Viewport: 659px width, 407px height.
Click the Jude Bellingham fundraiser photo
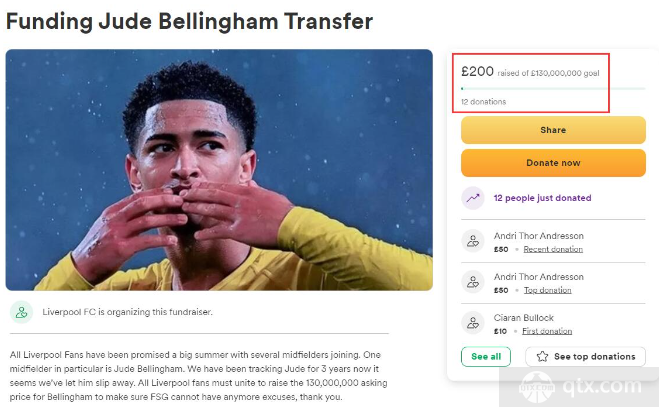(x=219, y=170)
